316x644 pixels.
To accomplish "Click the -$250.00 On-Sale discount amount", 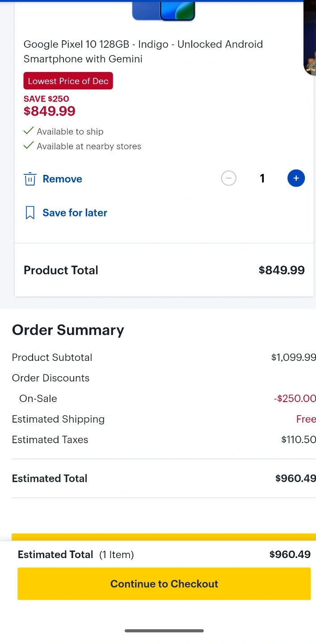I will 295,398.
